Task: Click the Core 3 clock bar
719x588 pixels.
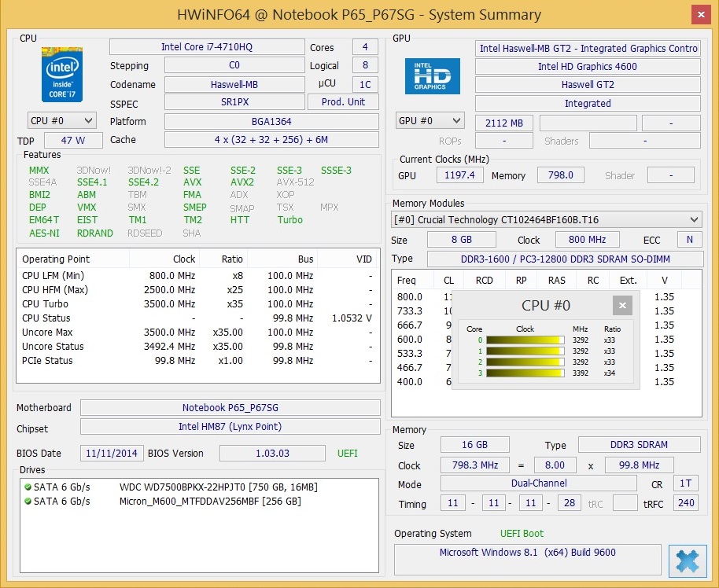Action: [525, 373]
